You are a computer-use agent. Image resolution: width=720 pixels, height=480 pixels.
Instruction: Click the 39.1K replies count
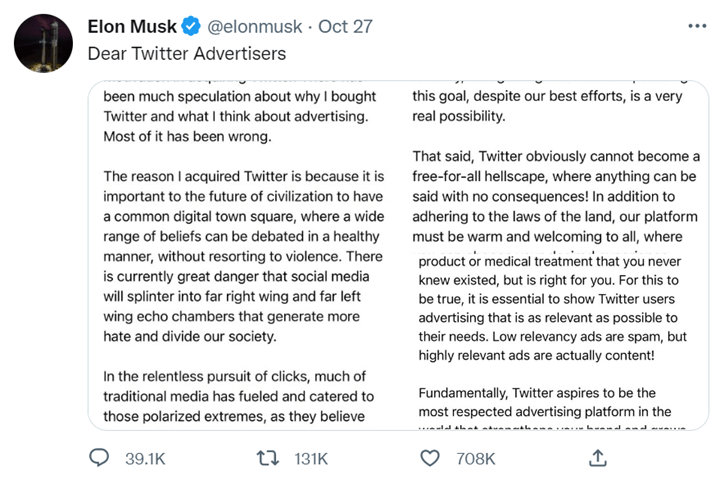[145, 458]
